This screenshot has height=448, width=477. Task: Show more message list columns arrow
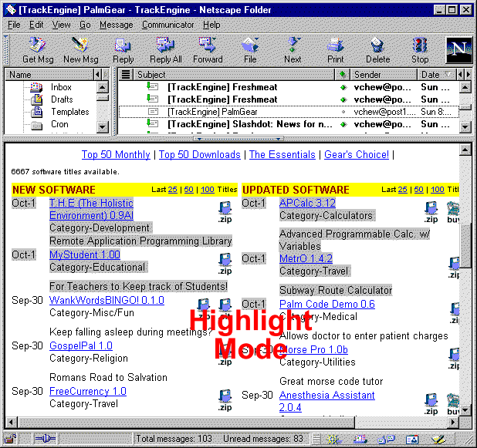pos(468,75)
